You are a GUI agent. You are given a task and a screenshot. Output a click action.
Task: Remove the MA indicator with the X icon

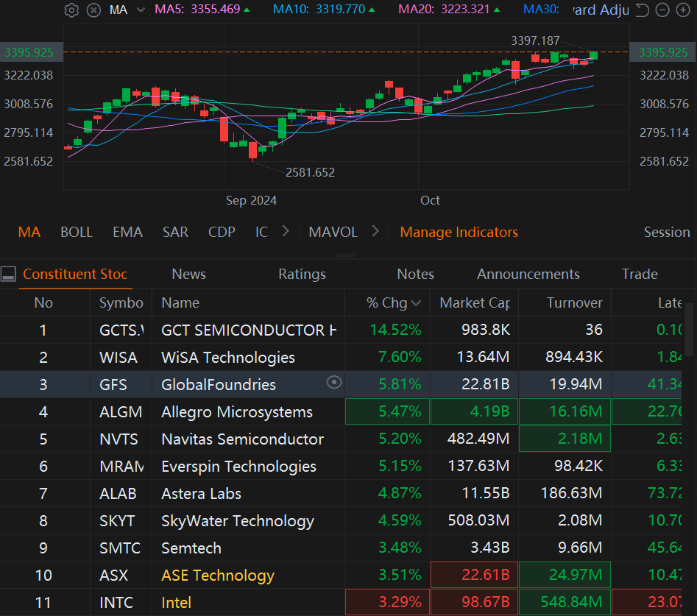pos(93,10)
